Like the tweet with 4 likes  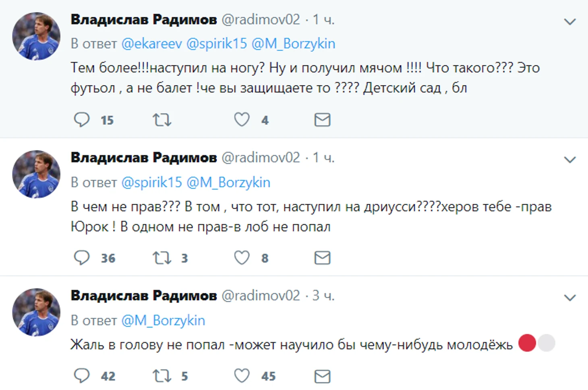242,120
